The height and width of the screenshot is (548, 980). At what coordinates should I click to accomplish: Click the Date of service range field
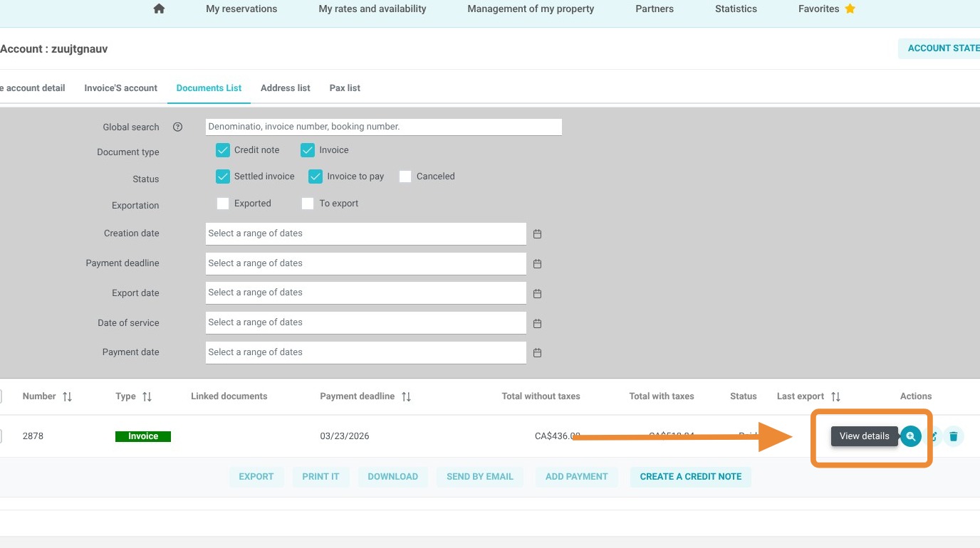[x=366, y=322]
